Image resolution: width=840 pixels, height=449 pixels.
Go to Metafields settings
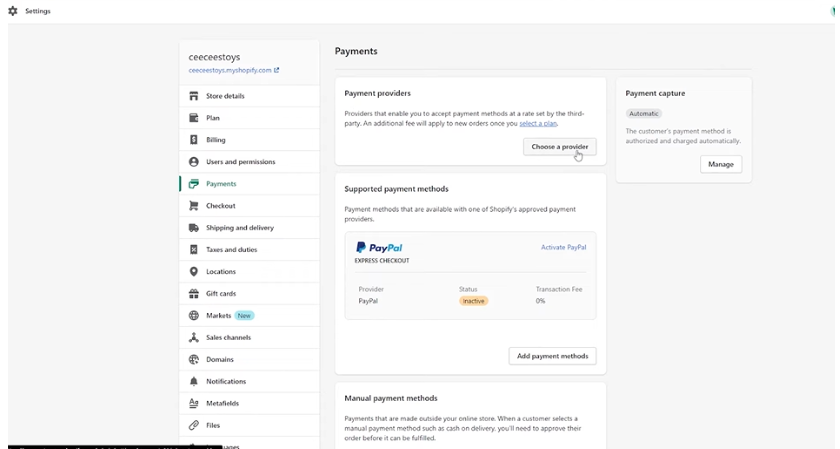point(249,403)
